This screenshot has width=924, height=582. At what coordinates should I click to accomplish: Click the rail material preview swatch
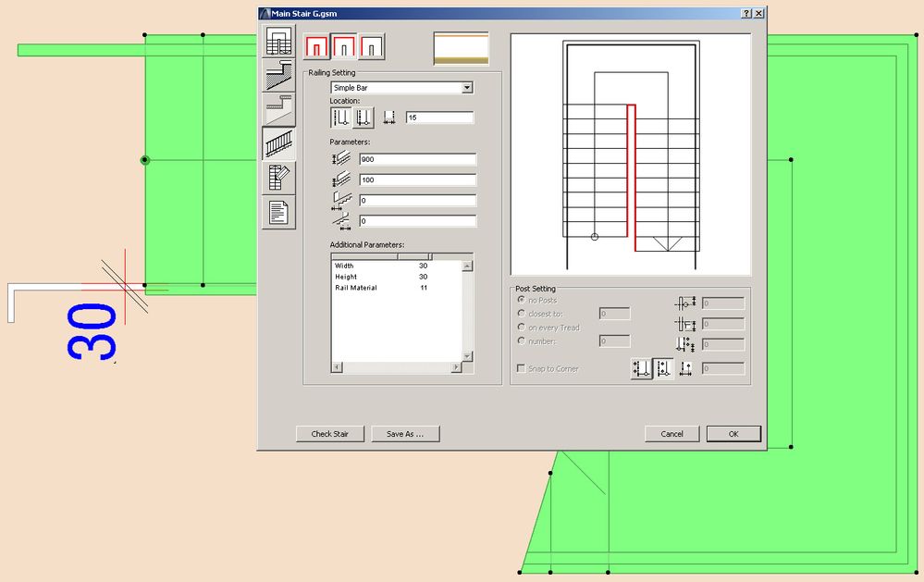(461, 48)
